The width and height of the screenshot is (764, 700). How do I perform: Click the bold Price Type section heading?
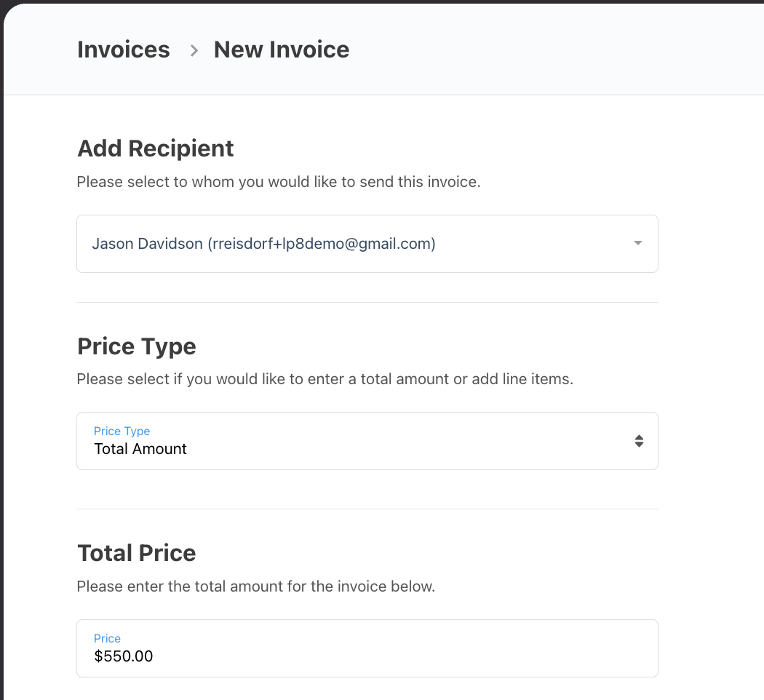pyautogui.click(x=136, y=346)
